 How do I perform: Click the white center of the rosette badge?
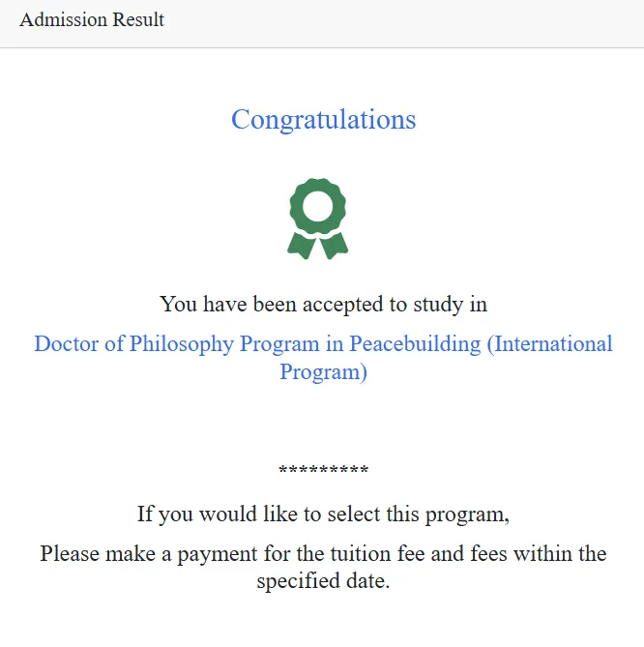click(x=317, y=206)
